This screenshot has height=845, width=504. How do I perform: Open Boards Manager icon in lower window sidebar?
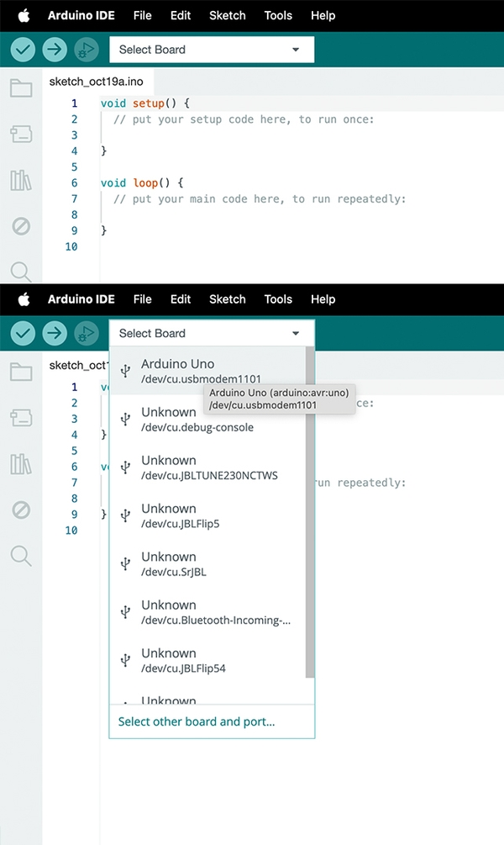point(21,418)
